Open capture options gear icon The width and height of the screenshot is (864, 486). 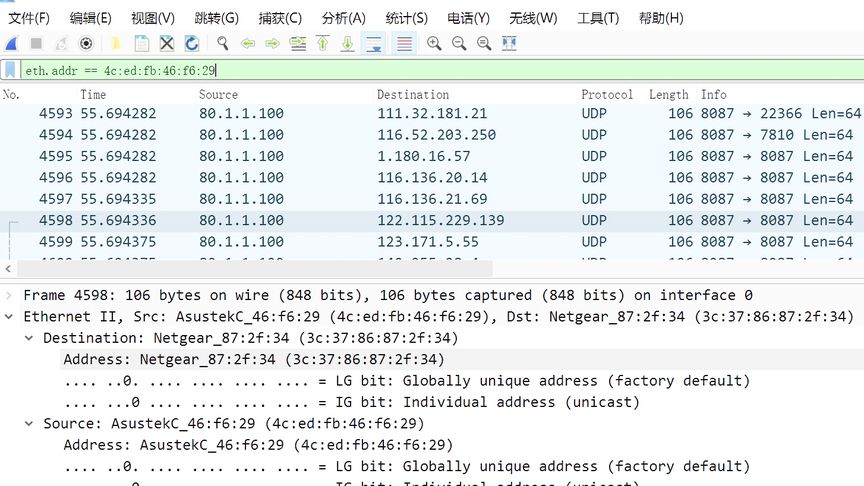point(86,44)
